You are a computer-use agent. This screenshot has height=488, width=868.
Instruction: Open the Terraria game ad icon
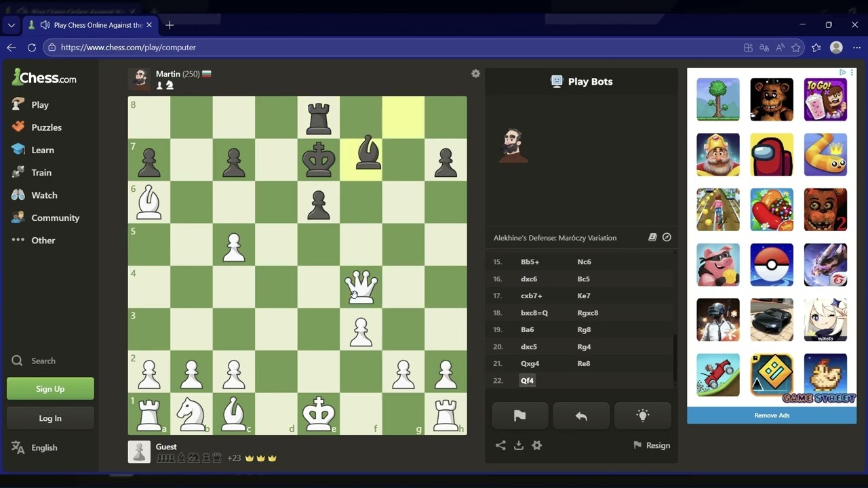coord(718,100)
